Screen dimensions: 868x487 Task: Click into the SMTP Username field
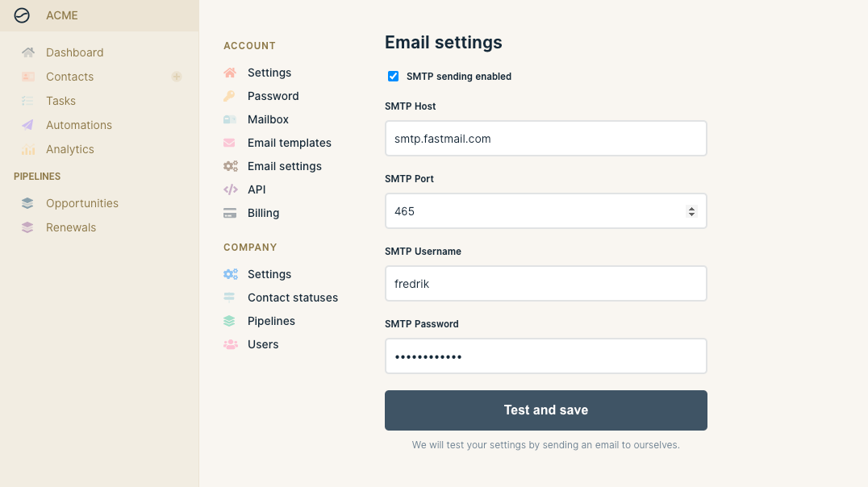(546, 283)
